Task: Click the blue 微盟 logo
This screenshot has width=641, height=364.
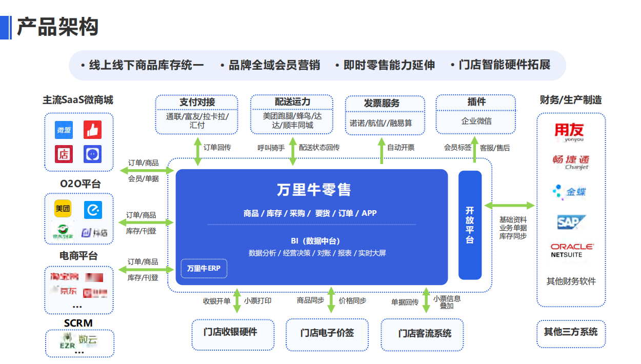Action: coord(64,130)
